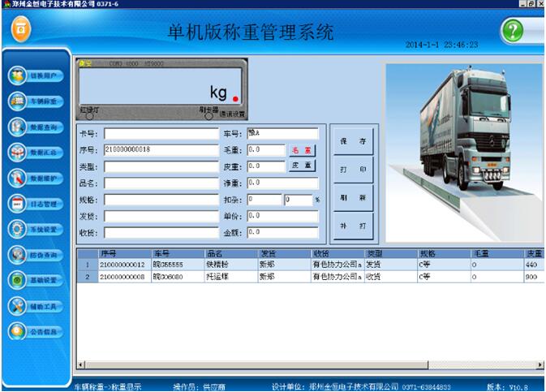Click the 皮重 value field
The image size is (546, 392).
click(x=266, y=166)
